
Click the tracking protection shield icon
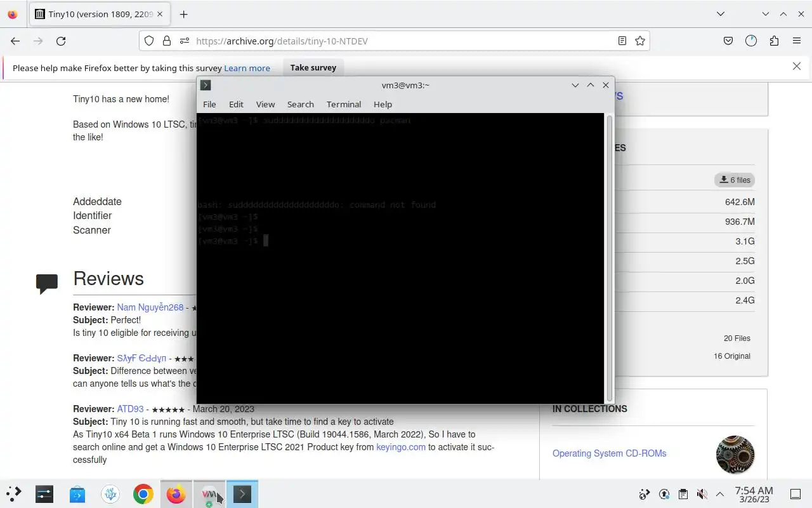coord(149,41)
